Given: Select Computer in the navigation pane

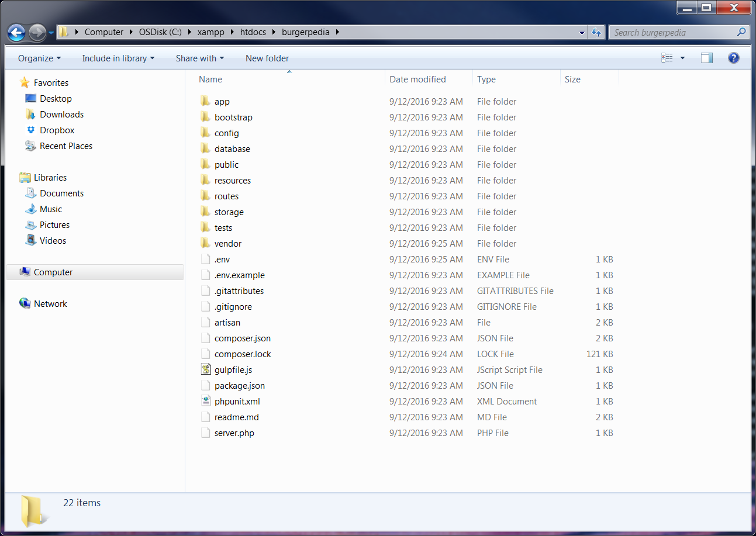Looking at the screenshot, I should 53,272.
